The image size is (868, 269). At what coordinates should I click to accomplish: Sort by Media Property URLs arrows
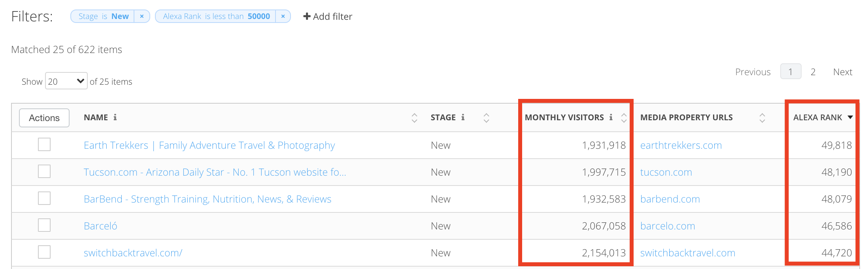pyautogui.click(x=762, y=118)
